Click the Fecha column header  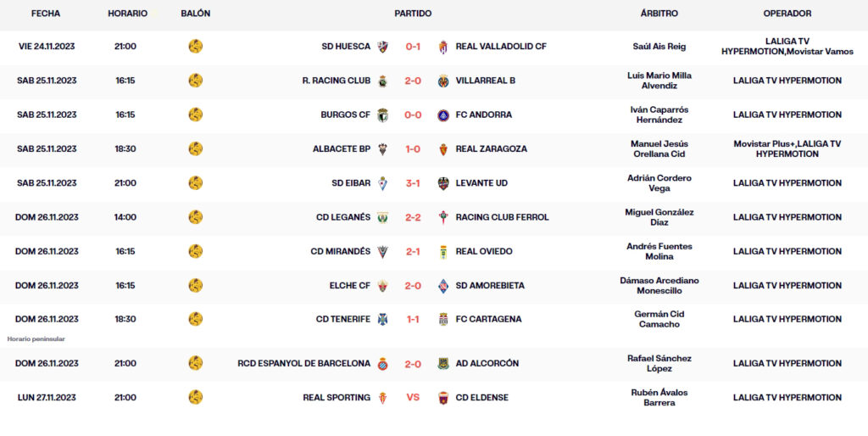pyautogui.click(x=46, y=14)
